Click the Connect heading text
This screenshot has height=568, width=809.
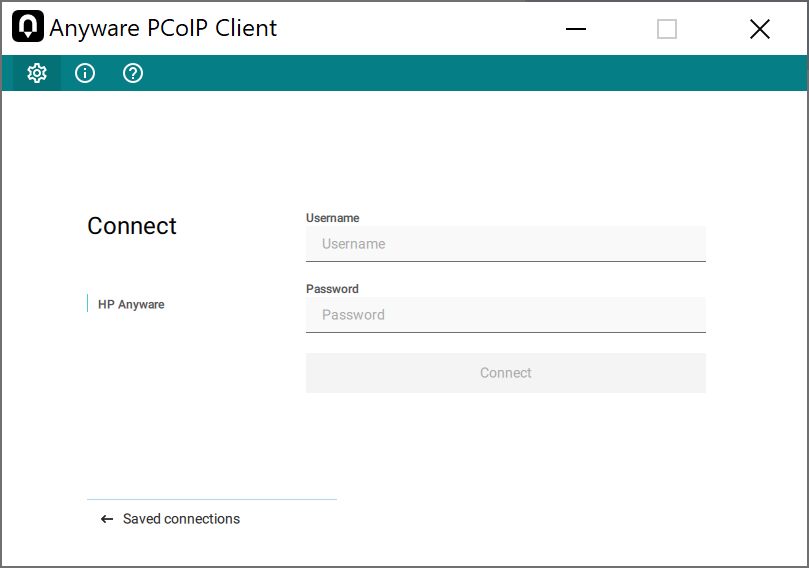tap(132, 226)
